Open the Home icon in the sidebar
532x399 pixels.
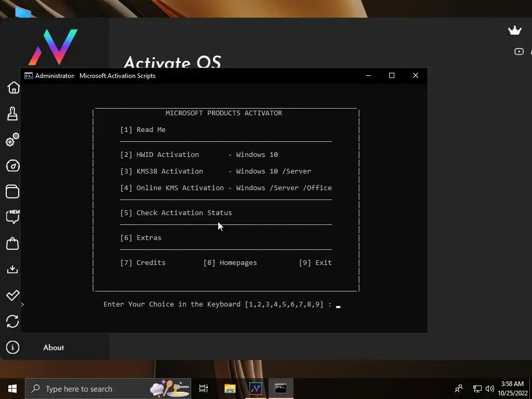[x=14, y=87]
